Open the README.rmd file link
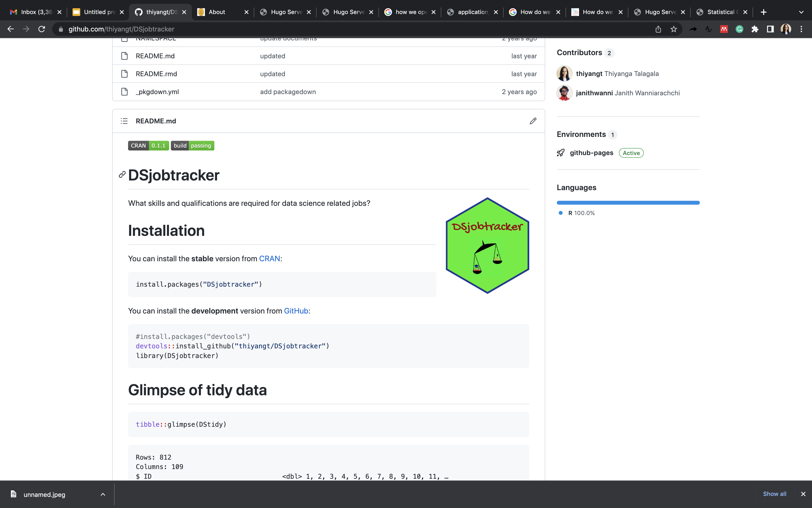Viewport: 812px width, 508px height. coord(156,74)
